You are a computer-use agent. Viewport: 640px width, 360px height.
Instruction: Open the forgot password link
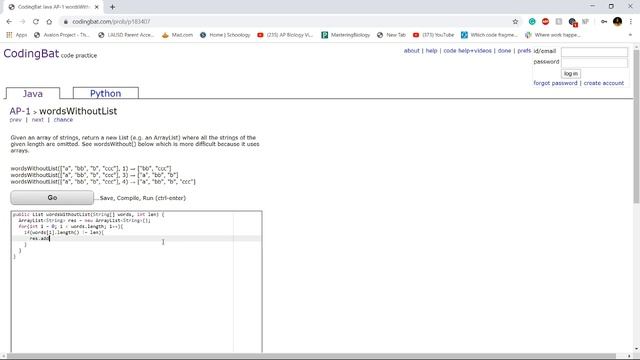coord(555,83)
